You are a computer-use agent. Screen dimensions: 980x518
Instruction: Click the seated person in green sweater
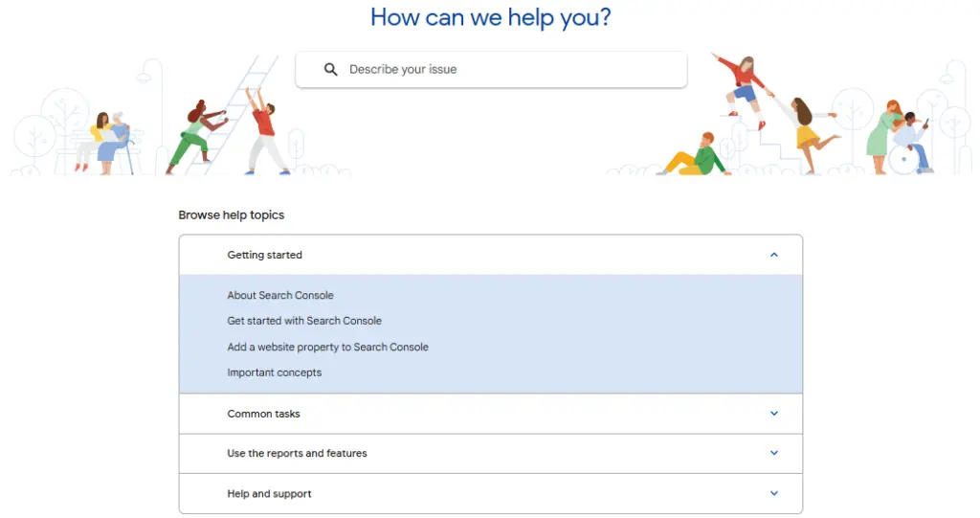(701, 156)
